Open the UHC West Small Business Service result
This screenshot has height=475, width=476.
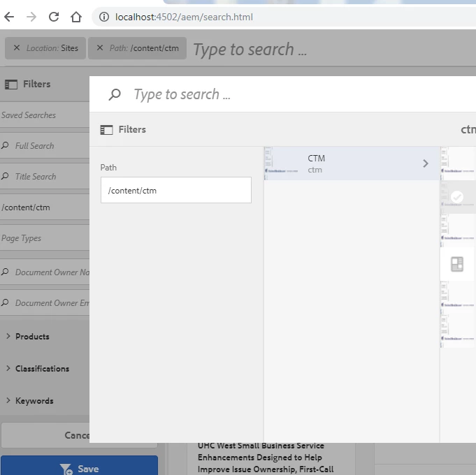coord(266,458)
